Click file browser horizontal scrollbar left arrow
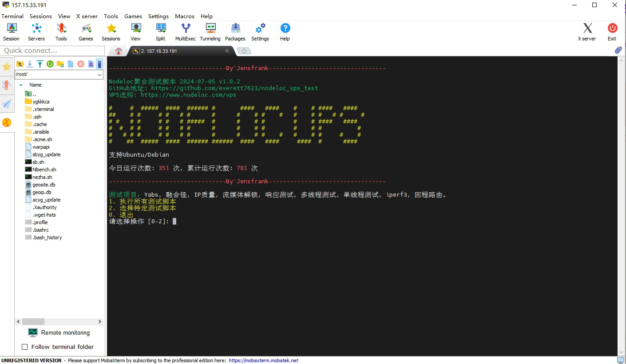This screenshot has height=364, width=626. 19,321
